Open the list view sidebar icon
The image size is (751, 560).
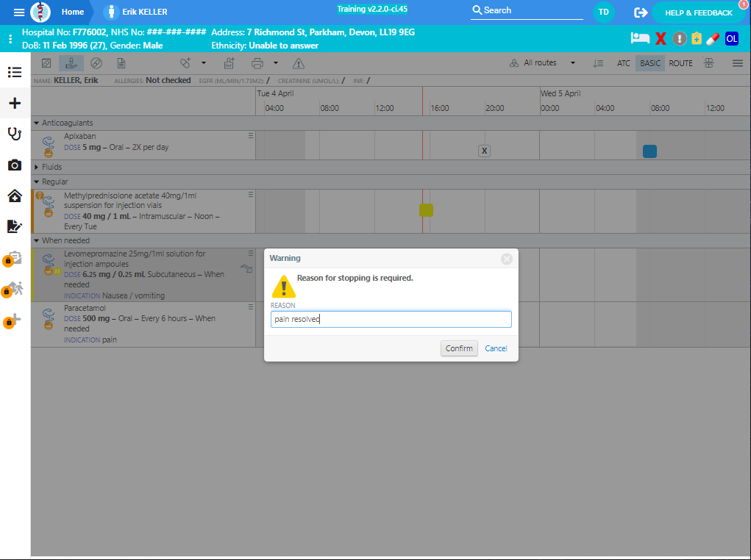click(15, 72)
